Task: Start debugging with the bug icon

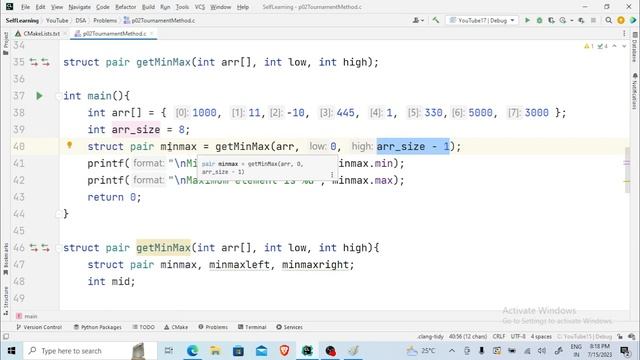Action: click(x=539, y=20)
